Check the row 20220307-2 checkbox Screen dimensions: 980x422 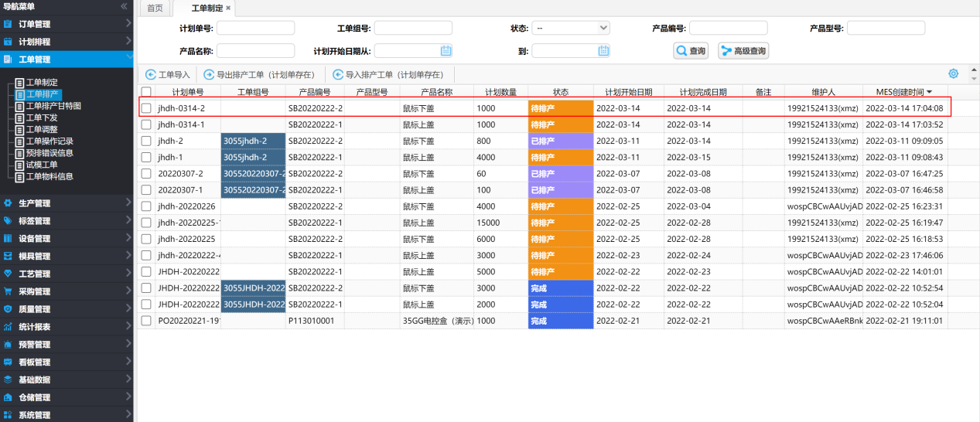[x=146, y=174]
